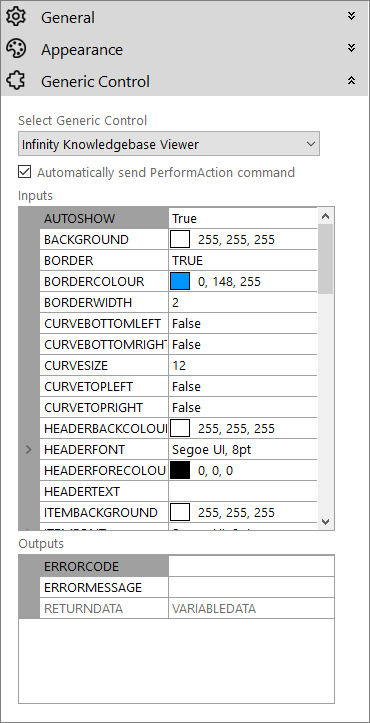Click the BACKGROUND white color swatch
The height and width of the screenshot is (723, 370).
click(180, 240)
